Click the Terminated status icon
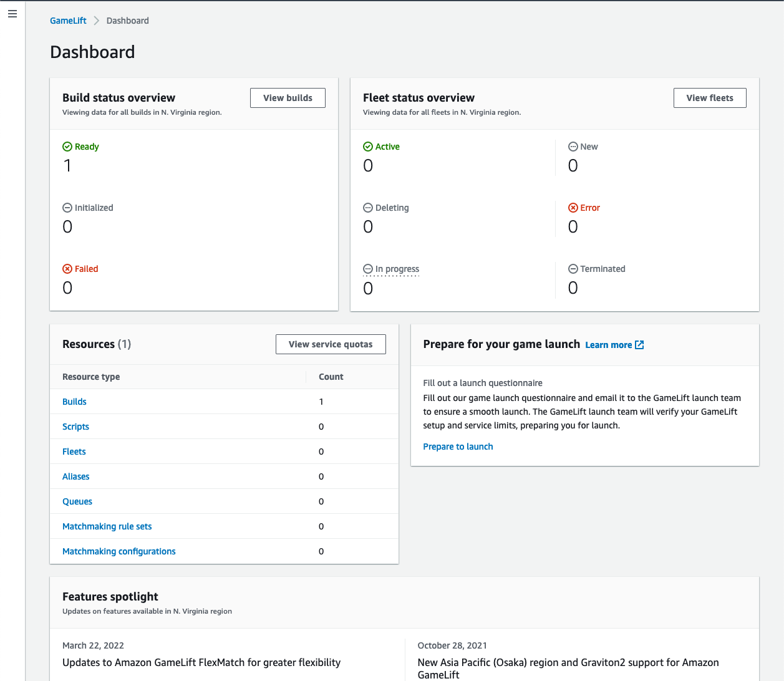Screen dimensions: 784x681 click(573, 269)
